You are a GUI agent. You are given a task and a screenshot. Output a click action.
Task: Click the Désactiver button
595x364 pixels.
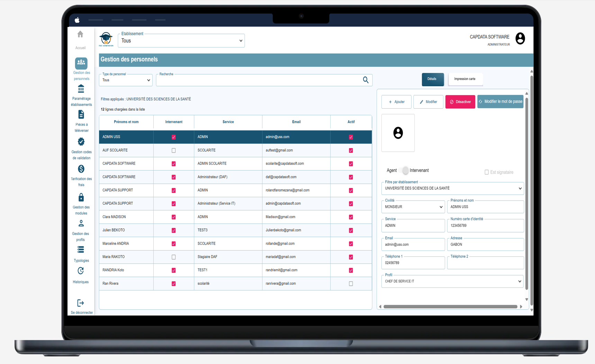coord(460,102)
